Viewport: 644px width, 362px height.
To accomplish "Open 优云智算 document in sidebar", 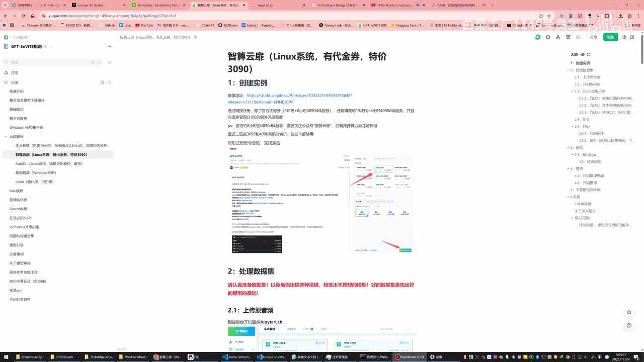I will pyautogui.click(x=61, y=146).
